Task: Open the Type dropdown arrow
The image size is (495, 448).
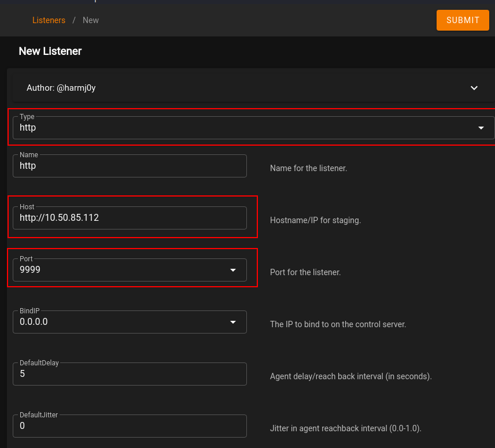Action: point(481,128)
